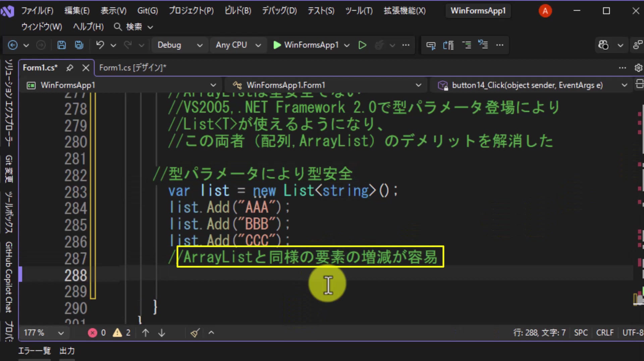Click the code cleanup broom icon
This screenshot has height=361, width=644.
tap(195, 332)
